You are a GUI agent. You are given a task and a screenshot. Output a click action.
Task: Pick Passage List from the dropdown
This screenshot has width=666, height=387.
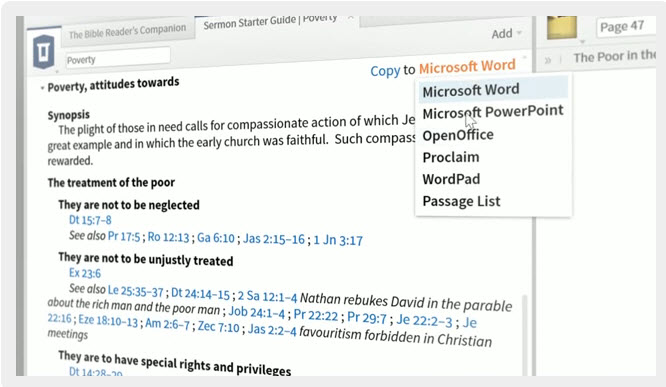(462, 201)
